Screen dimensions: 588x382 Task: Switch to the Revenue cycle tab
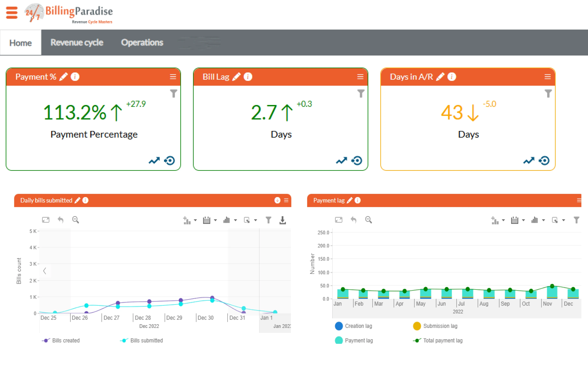[x=77, y=43]
